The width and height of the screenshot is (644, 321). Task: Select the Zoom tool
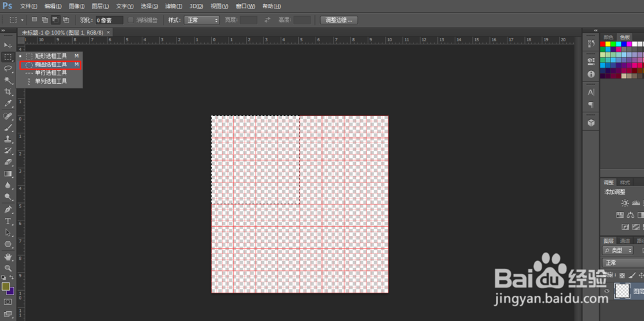tap(8, 268)
